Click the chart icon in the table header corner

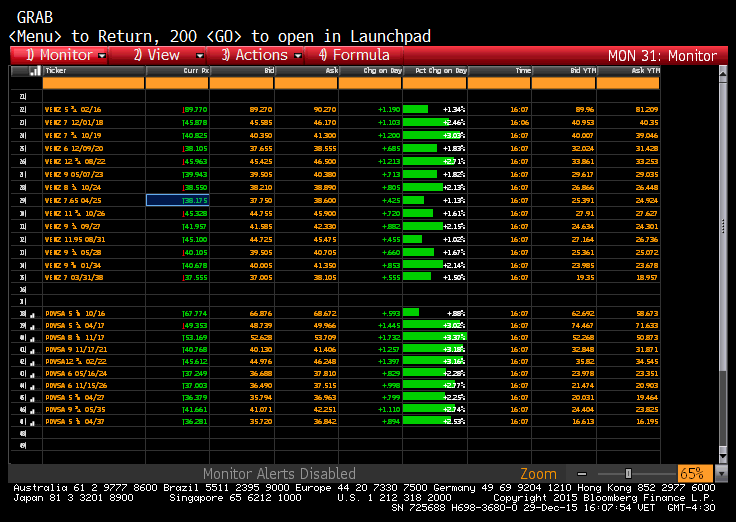[35, 71]
